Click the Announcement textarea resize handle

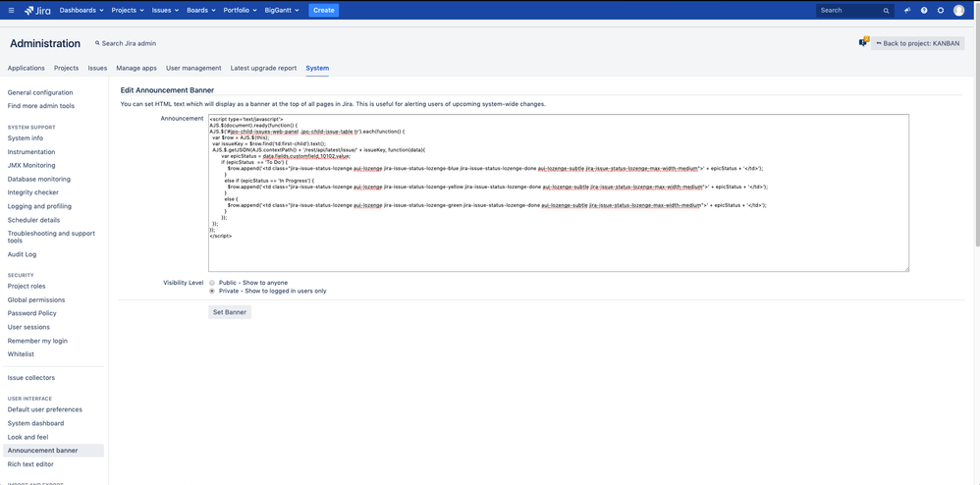pos(905,268)
